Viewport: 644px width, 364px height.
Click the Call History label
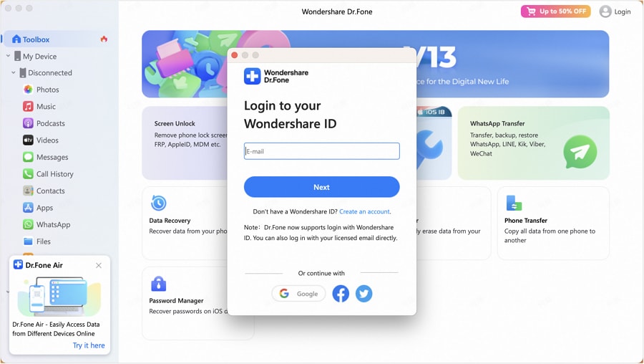coord(55,174)
